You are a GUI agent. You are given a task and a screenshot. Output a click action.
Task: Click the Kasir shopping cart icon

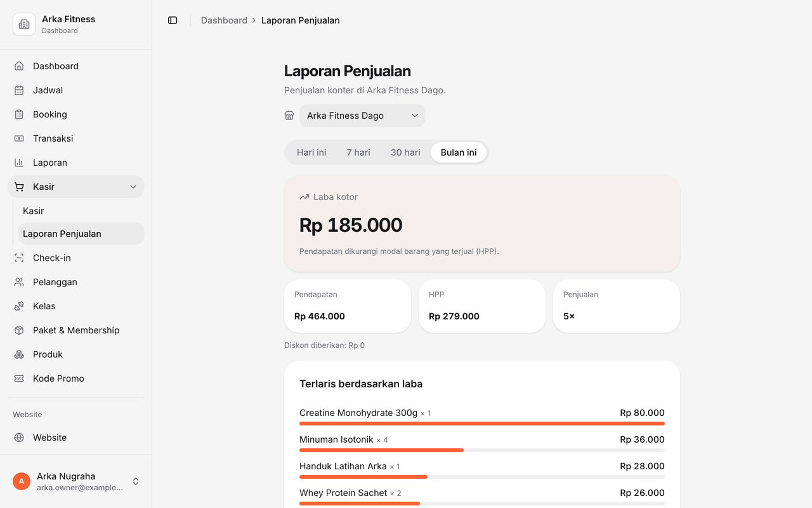19,187
